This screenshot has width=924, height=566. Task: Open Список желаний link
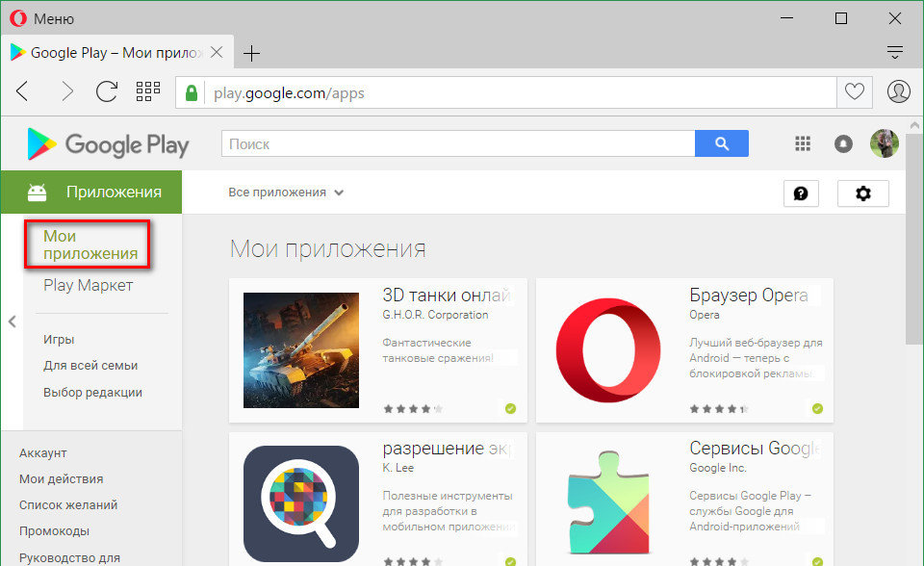coord(68,504)
